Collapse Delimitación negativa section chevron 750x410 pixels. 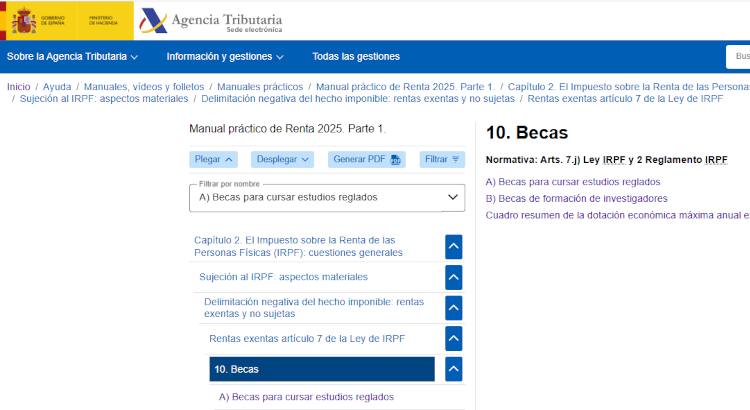453,308
